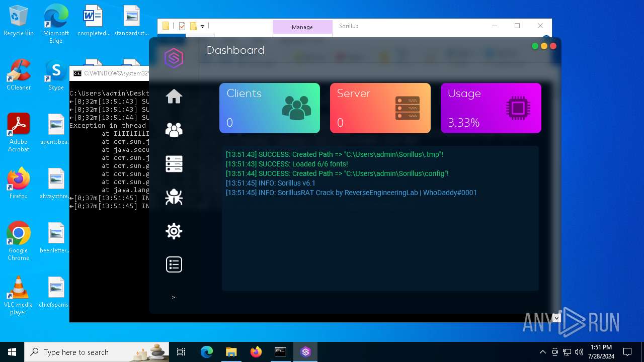Image resolution: width=644 pixels, height=362 pixels.
Task: Open the Manage tab in File Explorer
Action: [302, 27]
